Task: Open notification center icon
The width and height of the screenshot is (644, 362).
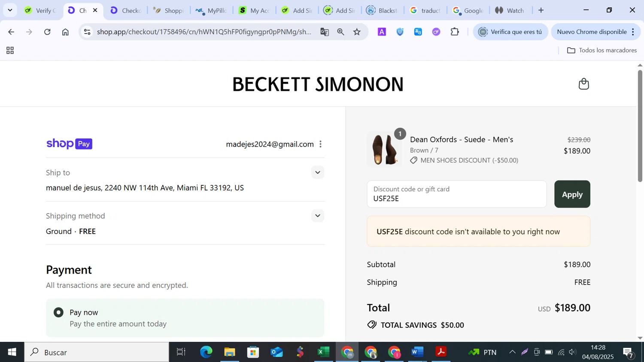Action: (629, 352)
